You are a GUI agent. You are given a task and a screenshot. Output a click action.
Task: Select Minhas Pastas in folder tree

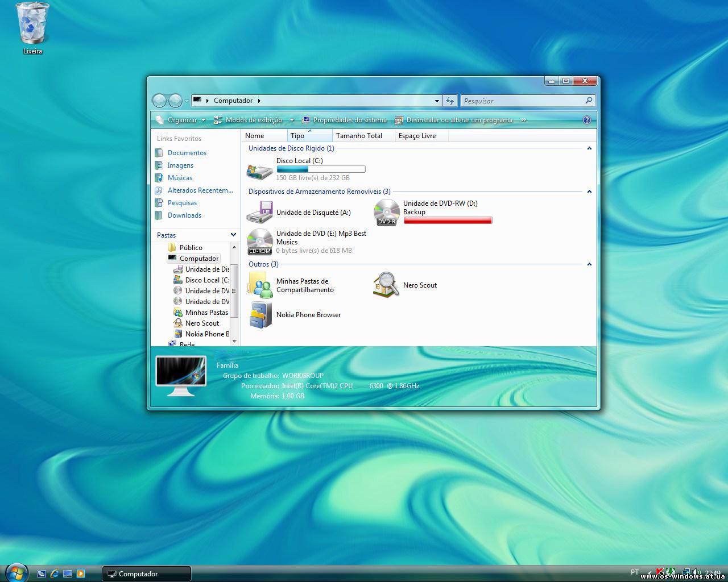click(201, 313)
